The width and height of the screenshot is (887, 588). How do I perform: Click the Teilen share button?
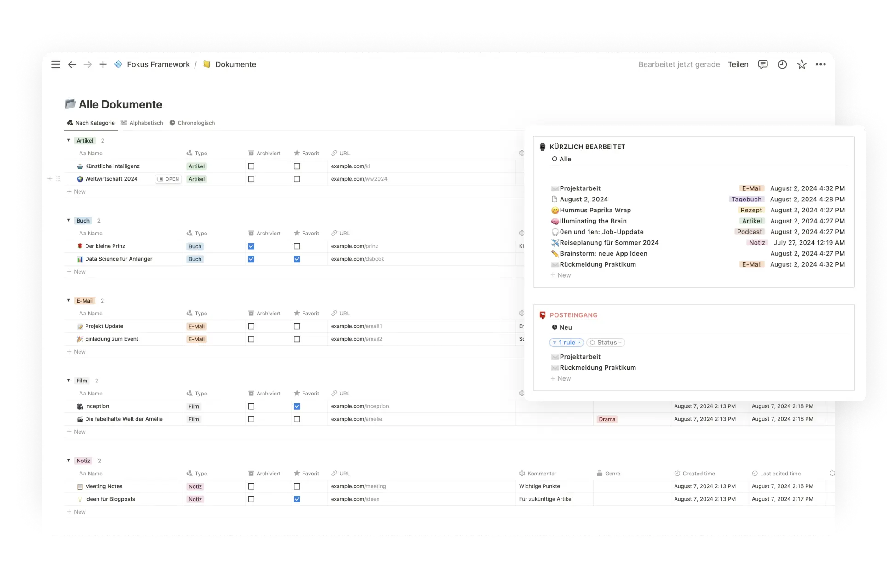738,64
